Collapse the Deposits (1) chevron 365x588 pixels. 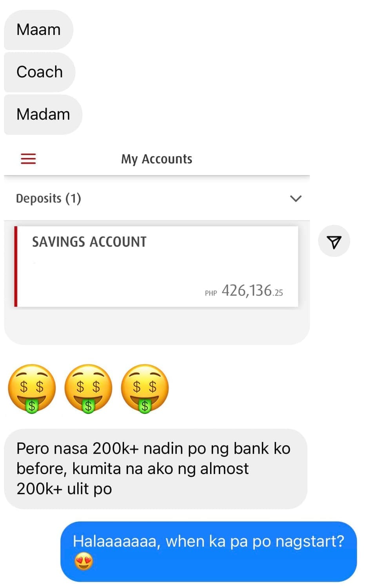[x=296, y=198]
